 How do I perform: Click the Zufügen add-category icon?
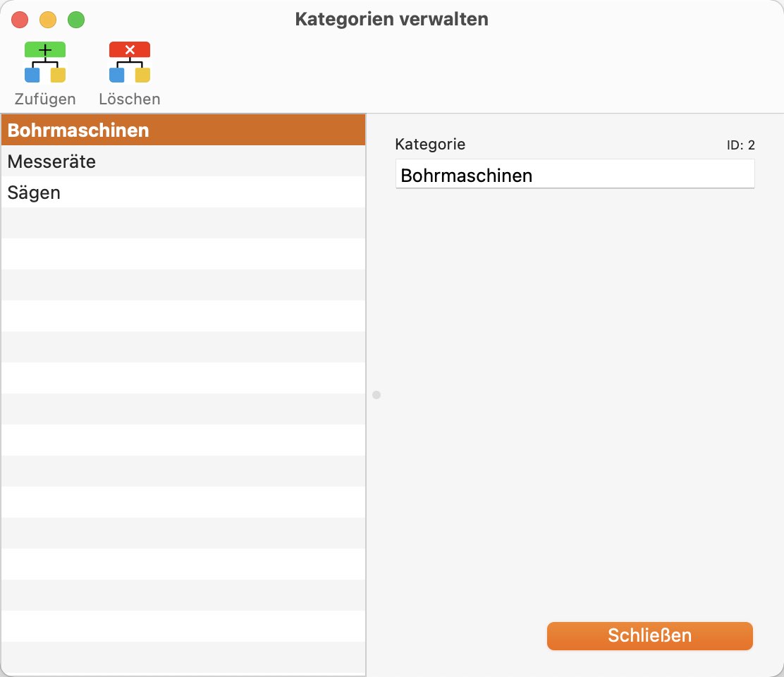[45, 62]
